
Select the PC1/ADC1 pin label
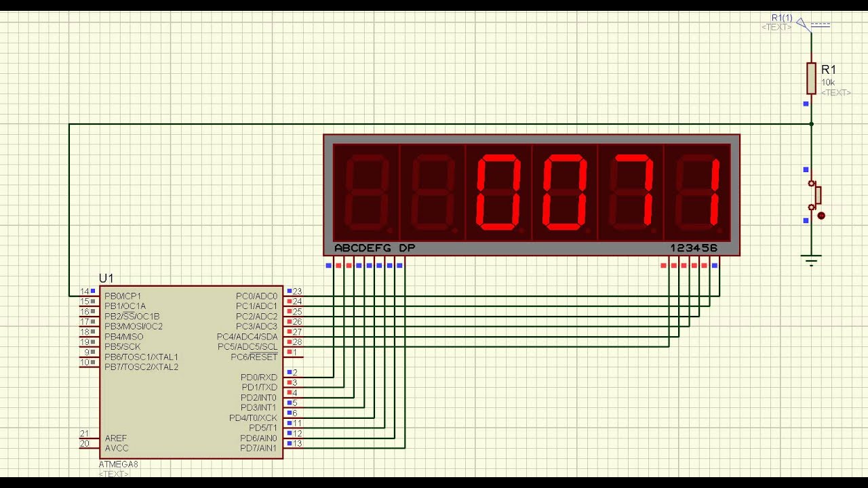[256, 306]
